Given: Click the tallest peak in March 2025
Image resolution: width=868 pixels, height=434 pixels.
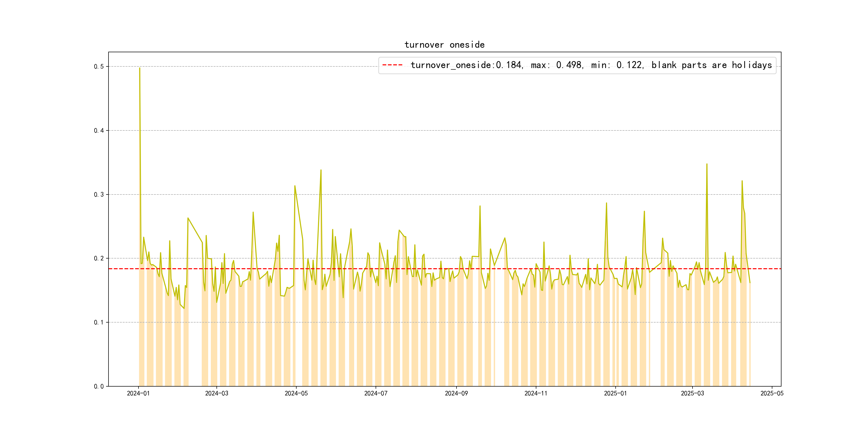Looking at the screenshot, I should click(x=707, y=164).
